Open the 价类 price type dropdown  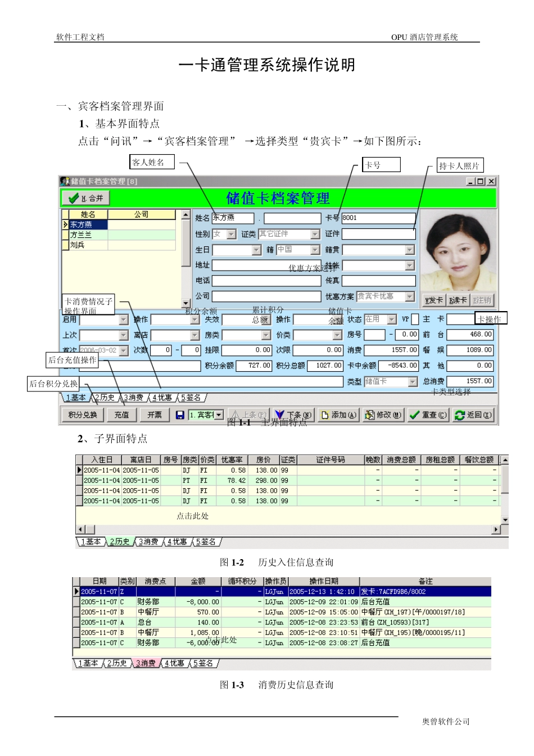[x=337, y=335]
